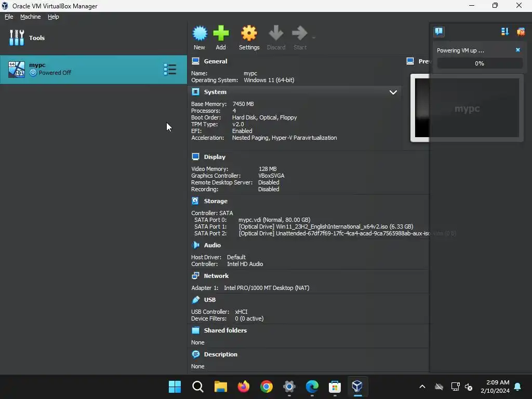The height and width of the screenshot is (399, 532).
Task: Open taskbar Search magnifier
Action: [198, 387]
